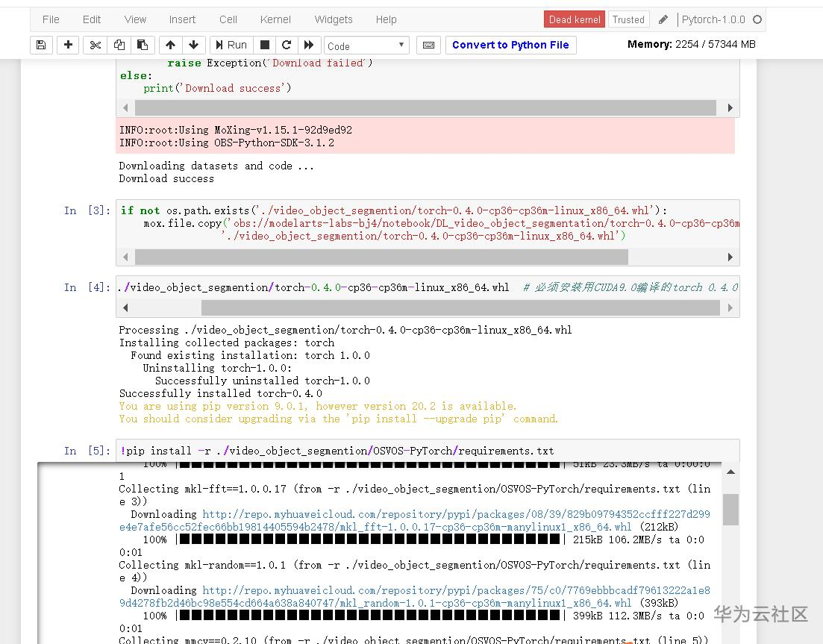Viewport: 823px width, 644px height.
Task: Move selected cell up arrow
Action: coord(170,45)
